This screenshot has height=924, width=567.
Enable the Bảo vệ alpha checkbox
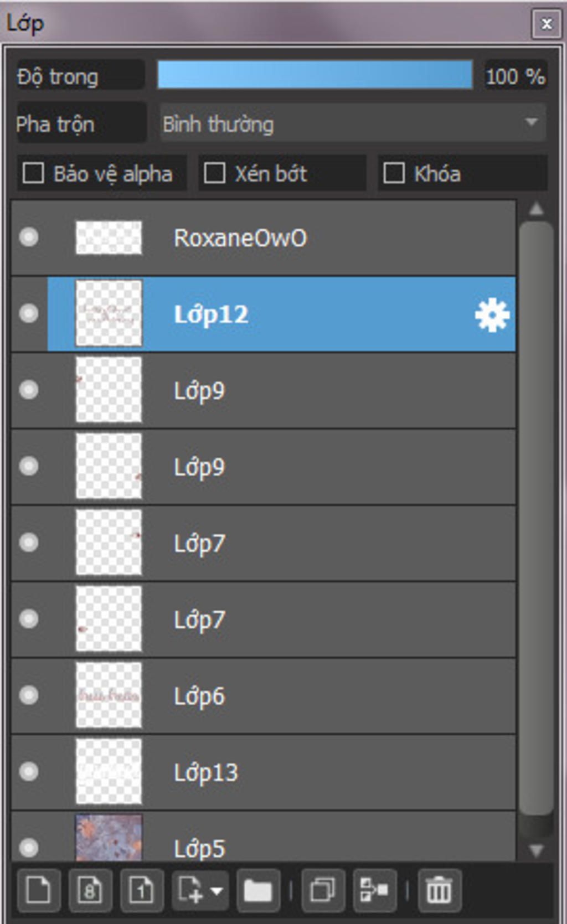(33, 173)
